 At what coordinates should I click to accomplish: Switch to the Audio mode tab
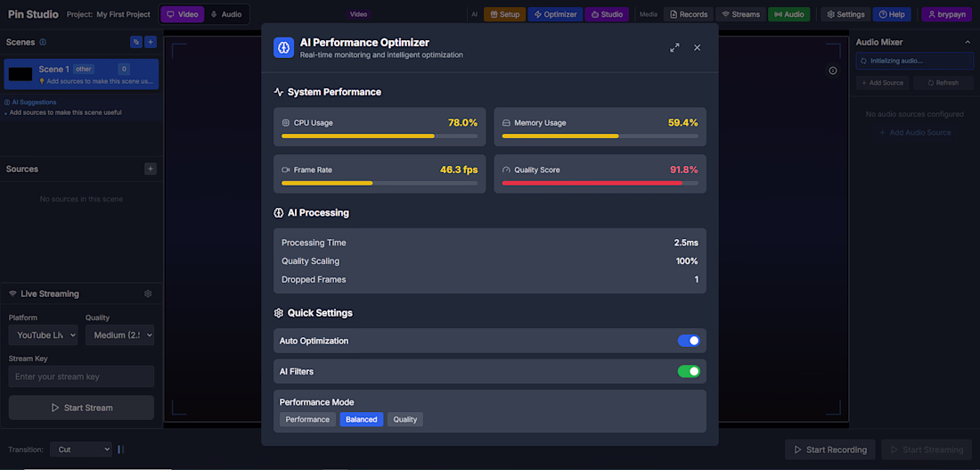pos(225,14)
